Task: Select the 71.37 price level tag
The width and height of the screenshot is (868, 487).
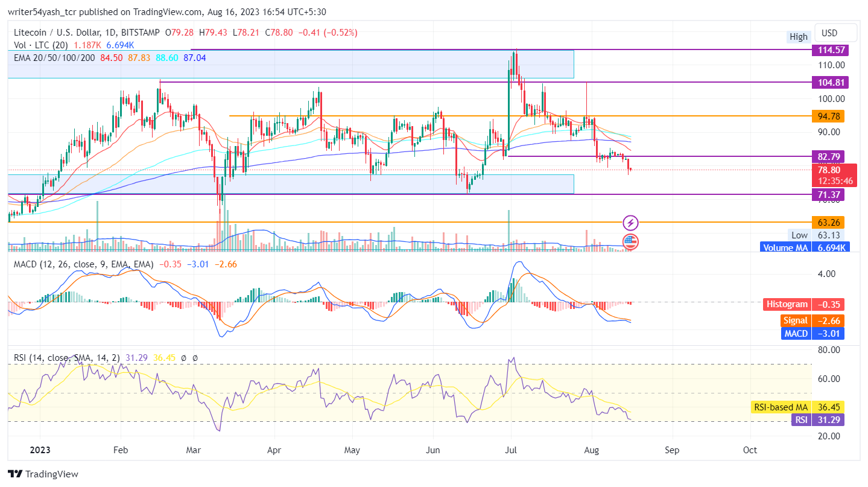Action: [828, 194]
